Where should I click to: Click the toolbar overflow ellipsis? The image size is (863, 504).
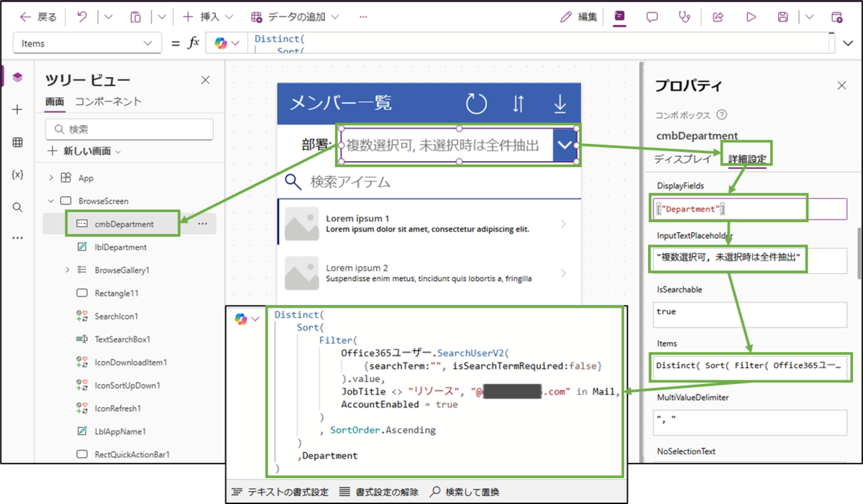click(363, 17)
